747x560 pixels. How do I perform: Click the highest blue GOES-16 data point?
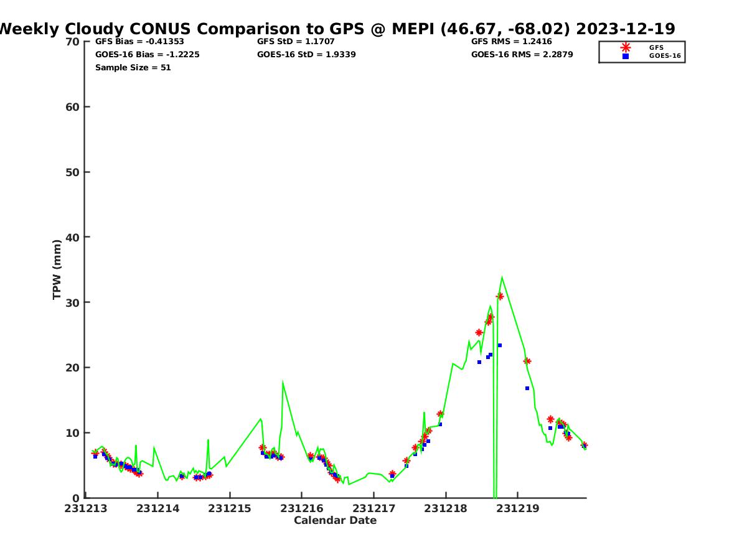[499, 345]
